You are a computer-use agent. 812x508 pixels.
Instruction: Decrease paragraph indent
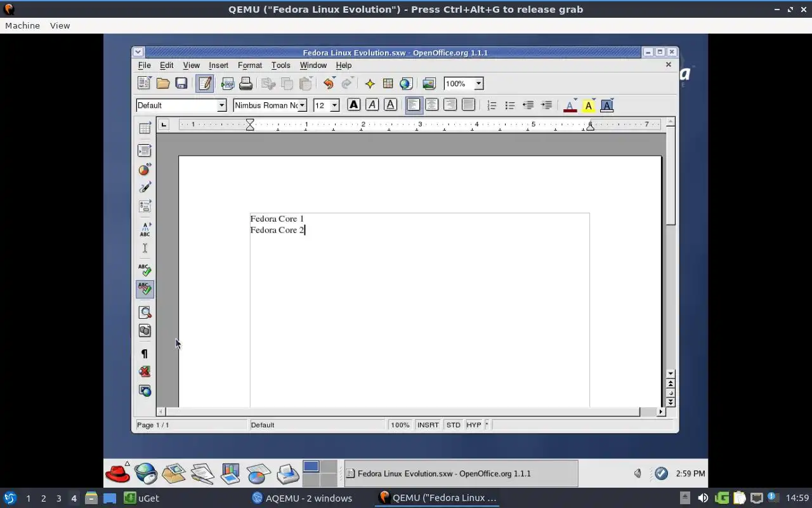[x=528, y=105]
